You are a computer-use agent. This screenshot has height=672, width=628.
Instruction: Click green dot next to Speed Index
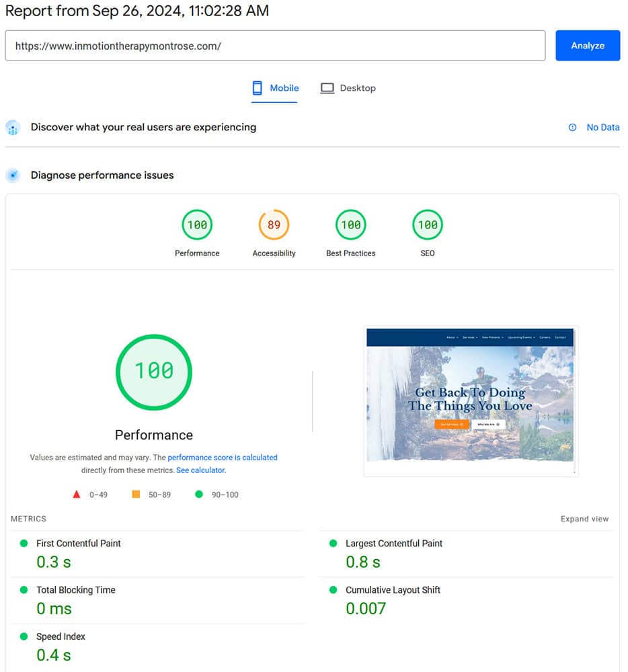point(24,636)
